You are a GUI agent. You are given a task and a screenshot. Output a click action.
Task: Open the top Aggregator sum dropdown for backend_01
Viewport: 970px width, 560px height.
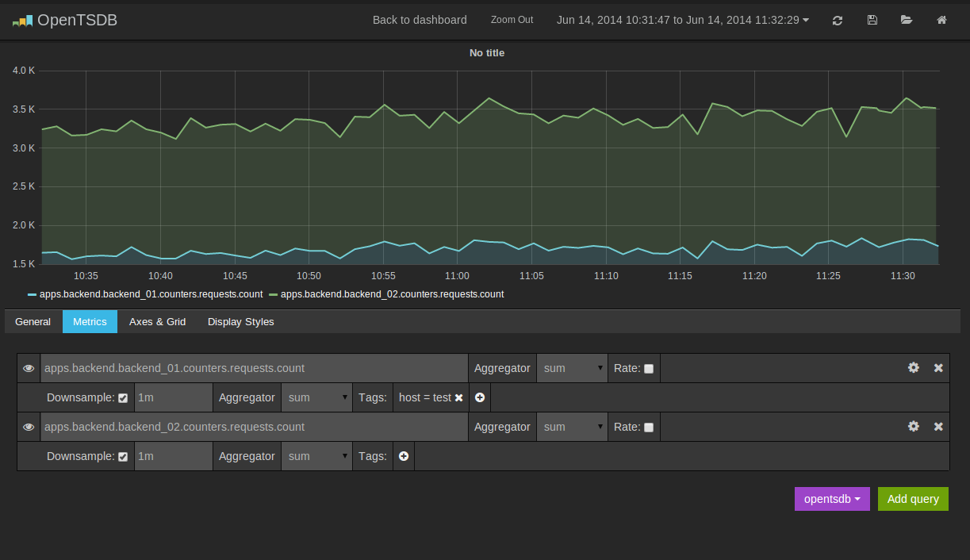pos(572,368)
